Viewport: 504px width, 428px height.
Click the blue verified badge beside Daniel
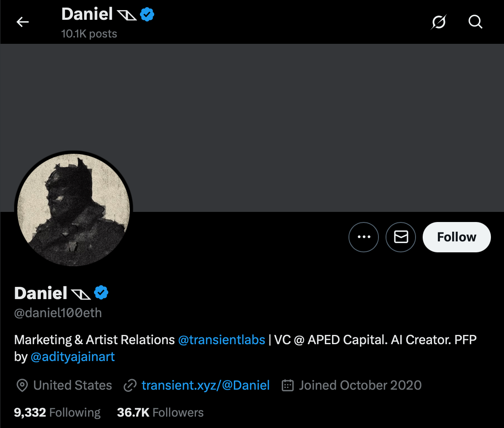pos(101,292)
